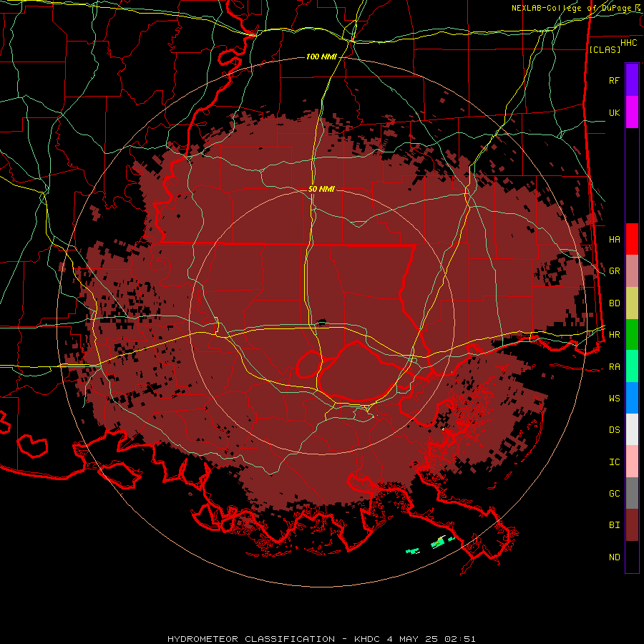Click the GR pink legend swatch
Image resolution: width=644 pixels, height=644 pixels.
(x=632, y=271)
